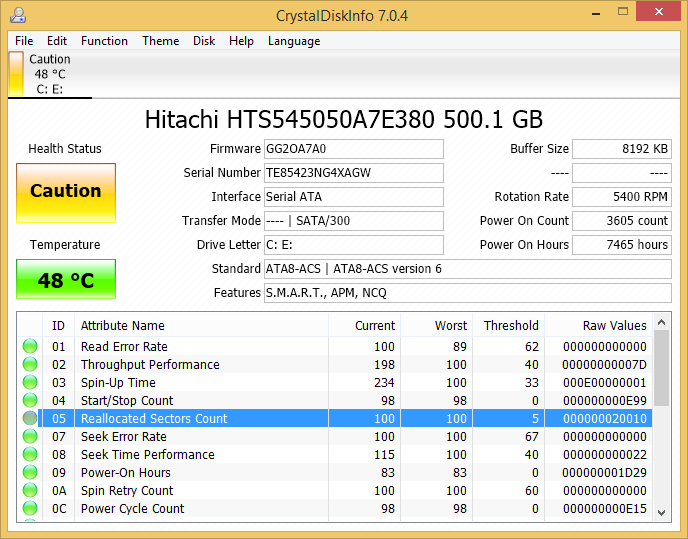Click status circle for Spin Retry Count
Screen dimensions: 688x539
[x=30, y=490]
